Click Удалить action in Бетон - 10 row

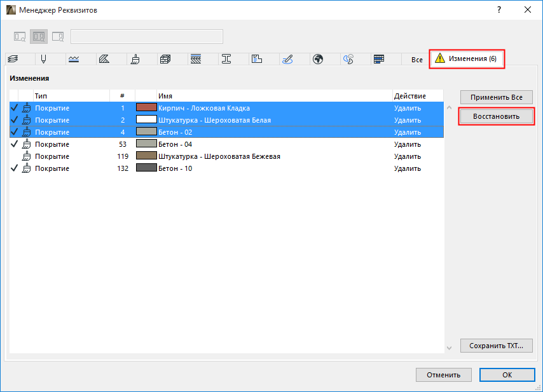[407, 168]
